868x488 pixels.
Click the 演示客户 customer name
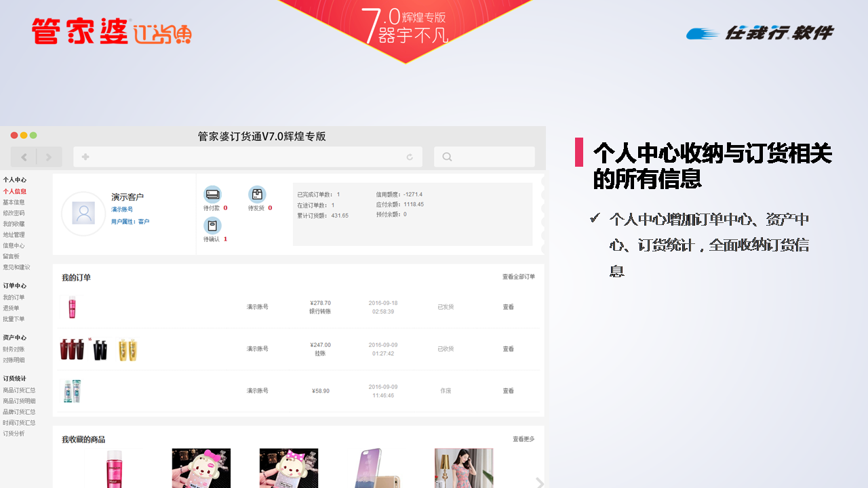pos(127,197)
